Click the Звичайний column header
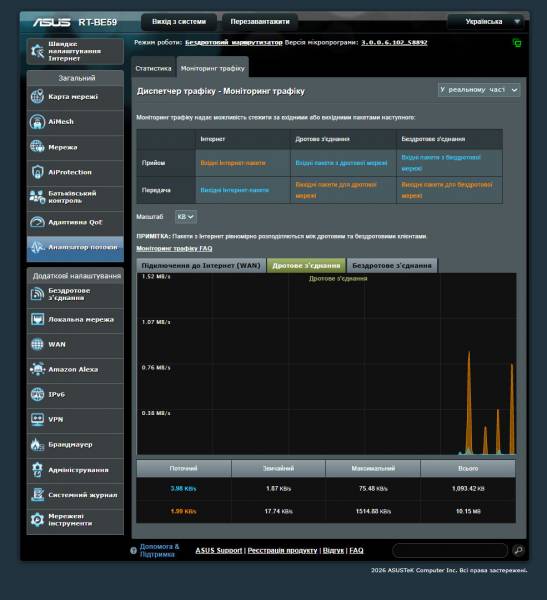The width and height of the screenshot is (547, 600). [279, 468]
